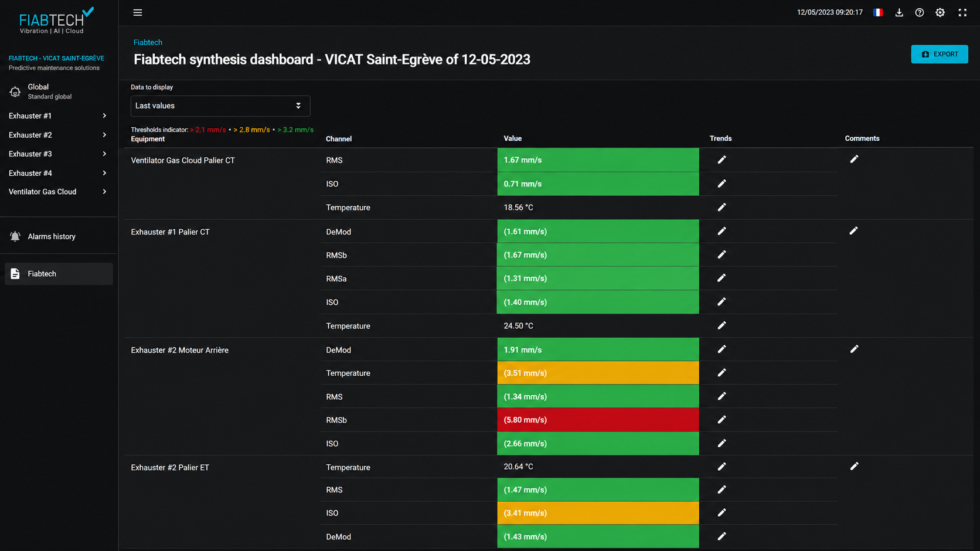980x551 pixels.
Task: Click the 12/05/2023 09:20:17 timestamp
Action: [x=829, y=12]
